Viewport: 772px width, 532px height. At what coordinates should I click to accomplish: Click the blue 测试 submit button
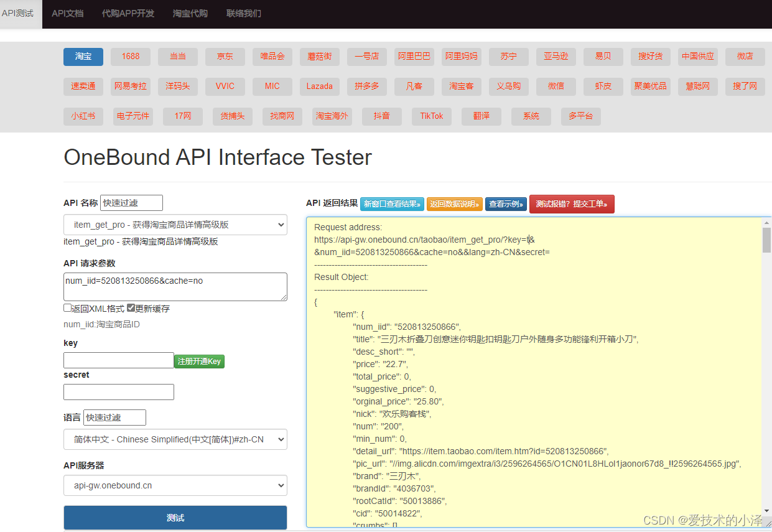175,518
